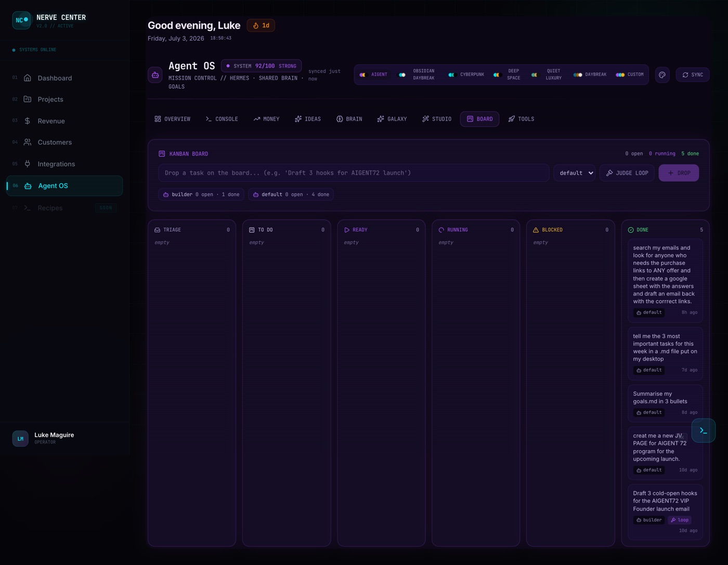Open Integrations in the sidebar
Screen dimensions: 728x565
(64, 164)
